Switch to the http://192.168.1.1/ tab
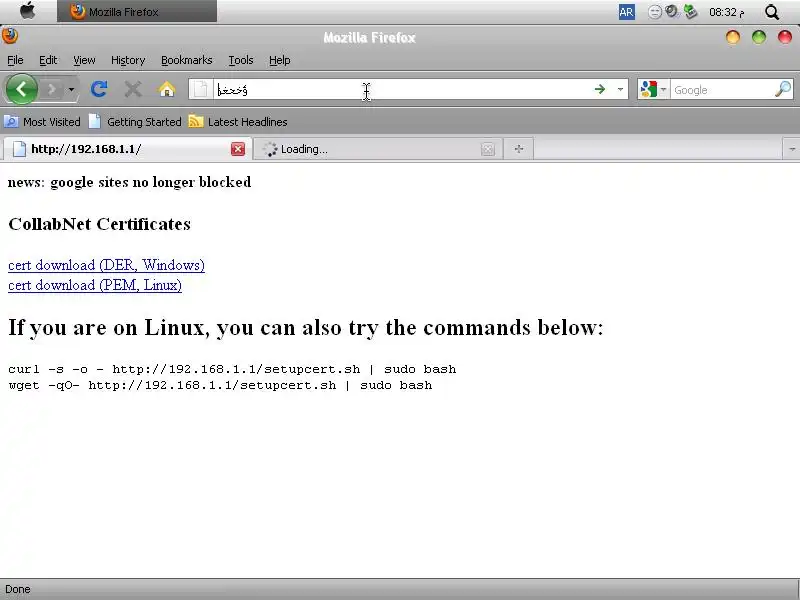The height and width of the screenshot is (600, 800). click(127, 149)
